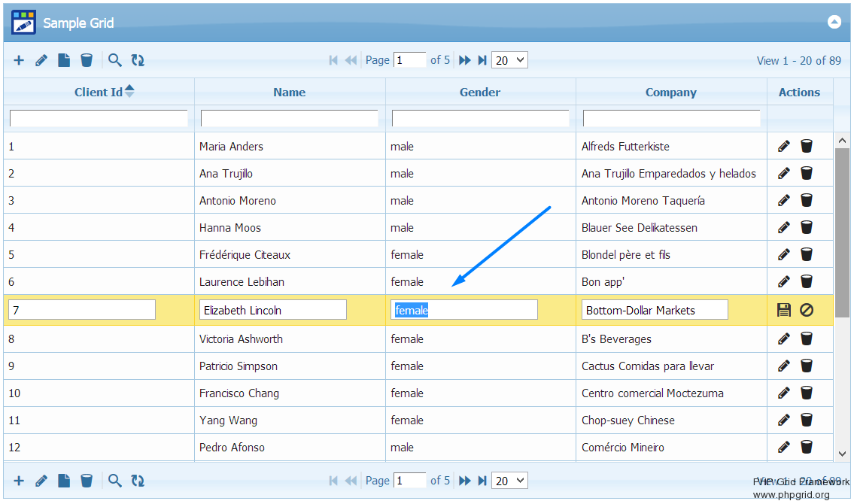
Task: Go to next page in top pager
Action: click(465, 60)
